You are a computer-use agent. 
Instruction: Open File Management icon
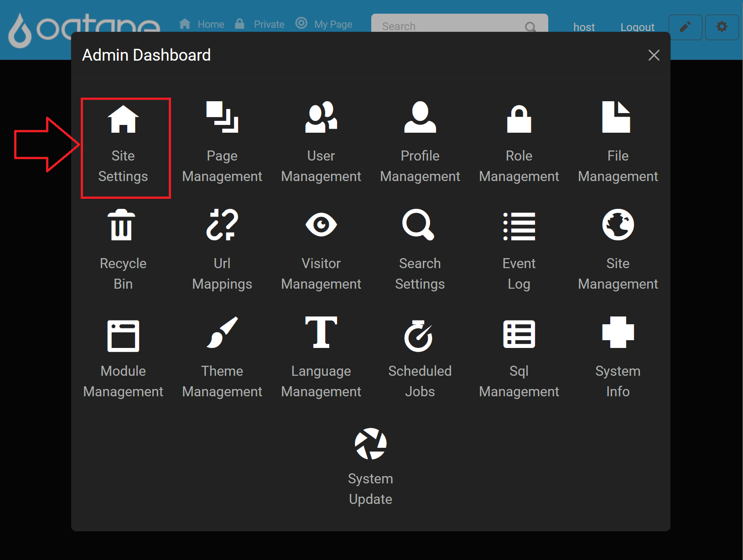click(x=616, y=117)
